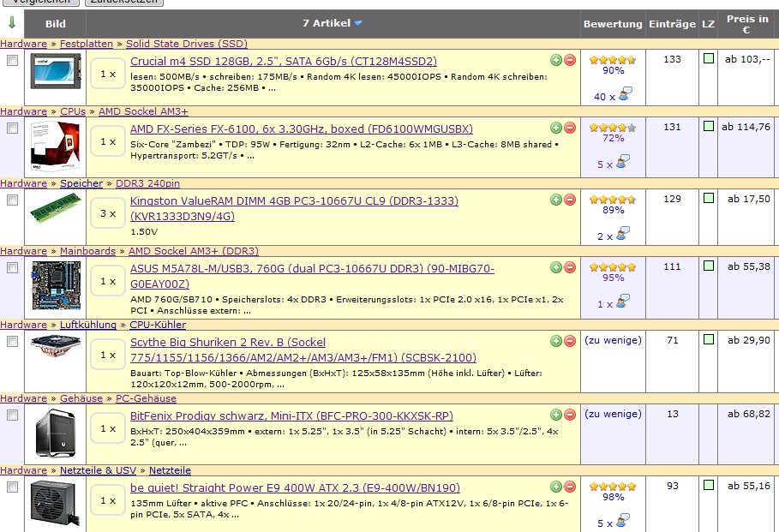Click minus icon for BitFenix Prodigy case
779x532 pixels.
pyautogui.click(x=570, y=415)
